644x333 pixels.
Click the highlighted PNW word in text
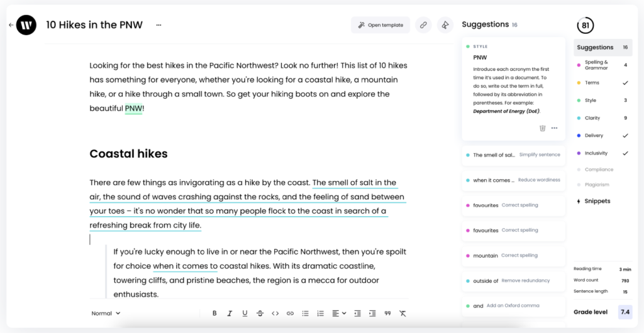point(133,109)
